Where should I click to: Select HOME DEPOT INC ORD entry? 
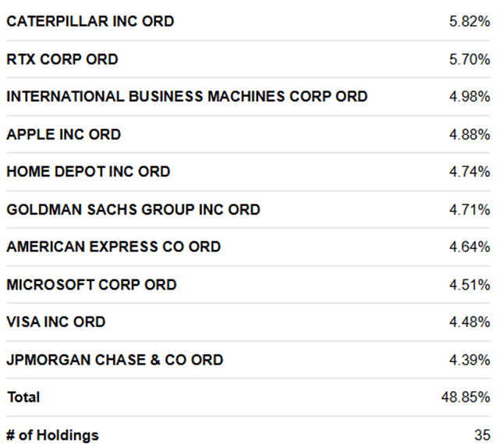point(88,172)
